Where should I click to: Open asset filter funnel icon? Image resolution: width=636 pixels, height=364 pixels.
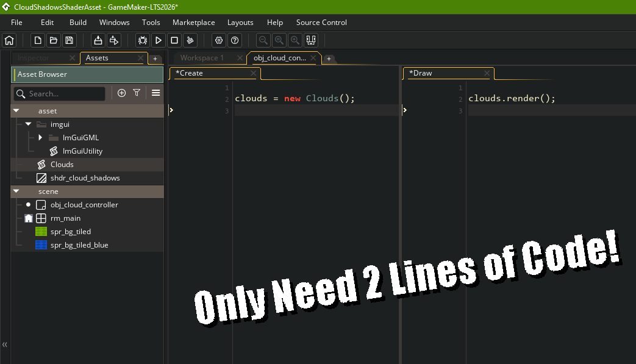137,93
